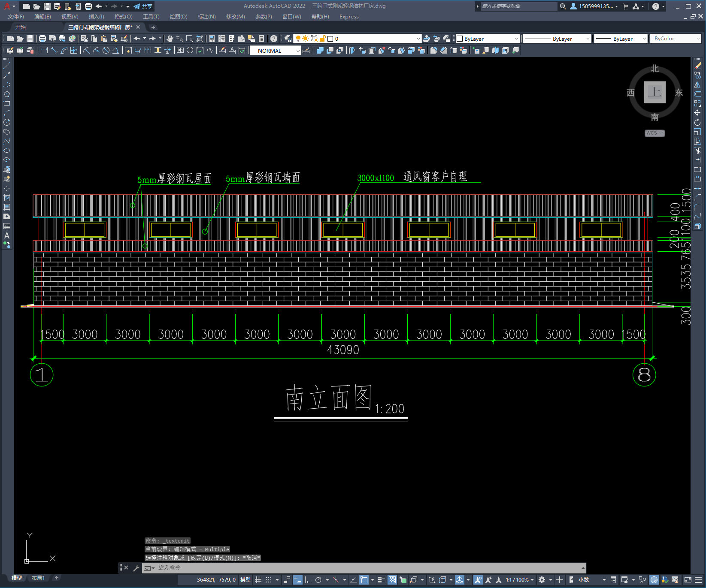Select the Erase tool in right toolbar
The width and height of the screenshot is (706, 588).
[697, 66]
